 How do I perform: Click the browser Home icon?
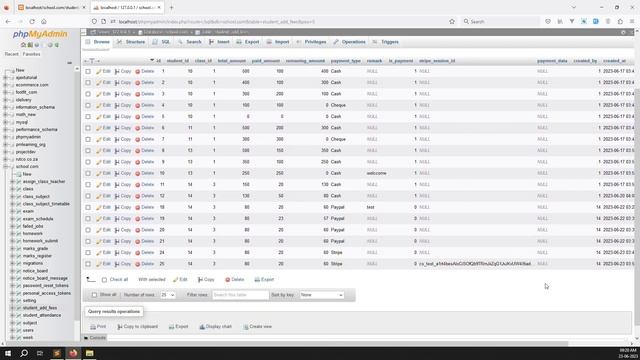click(44, 21)
